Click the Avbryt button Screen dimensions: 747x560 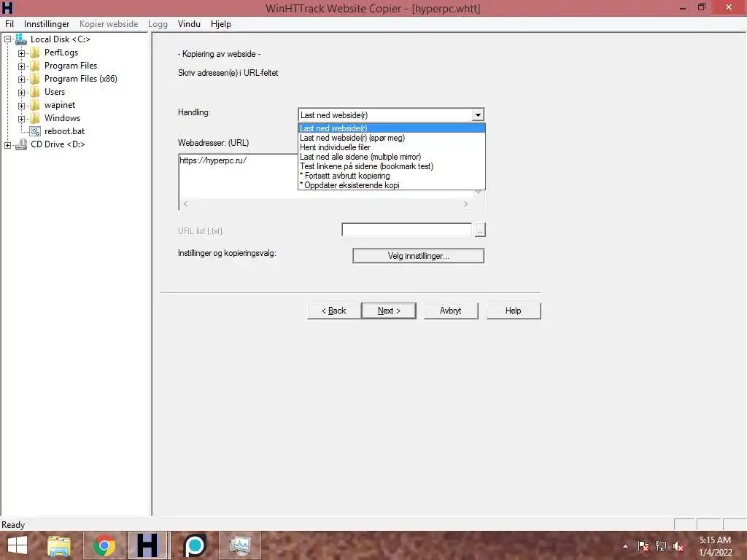click(451, 311)
